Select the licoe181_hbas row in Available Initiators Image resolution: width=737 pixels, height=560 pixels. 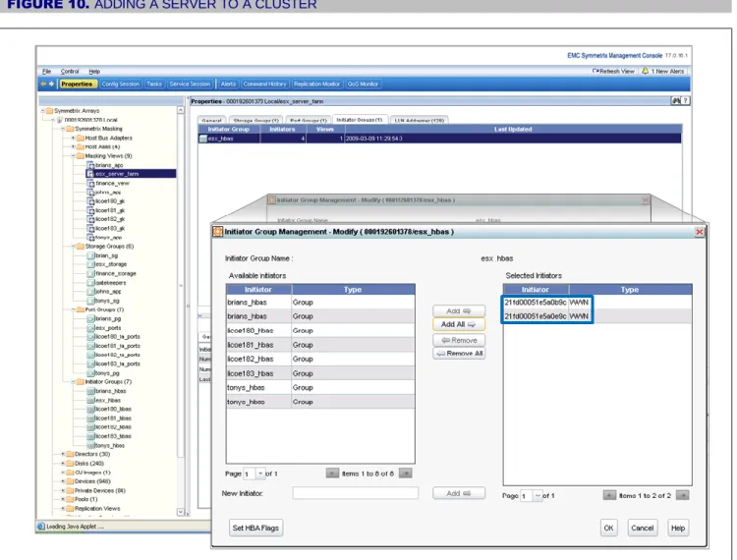pos(320,345)
